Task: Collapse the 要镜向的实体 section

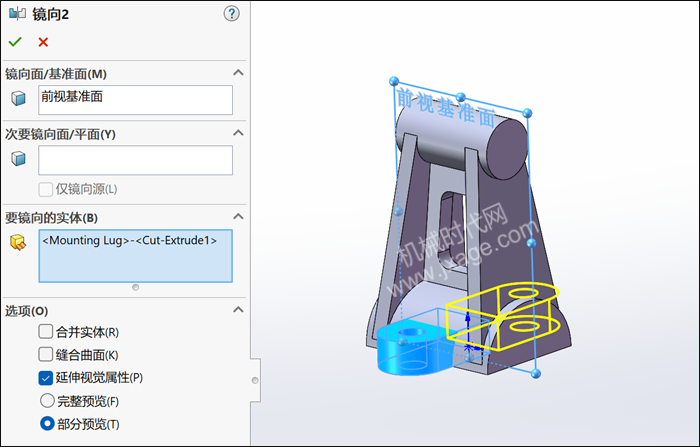Action: click(x=238, y=217)
